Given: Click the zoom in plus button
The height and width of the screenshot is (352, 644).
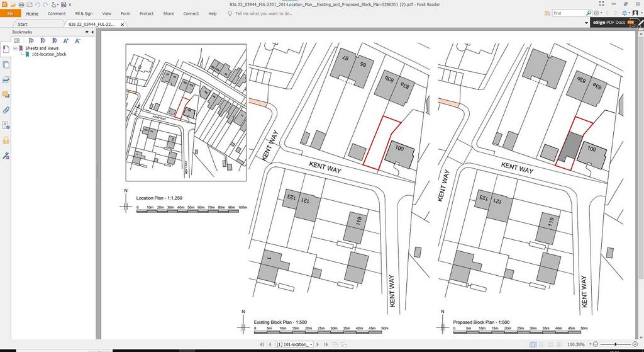Looking at the screenshot, I should click(635, 344).
